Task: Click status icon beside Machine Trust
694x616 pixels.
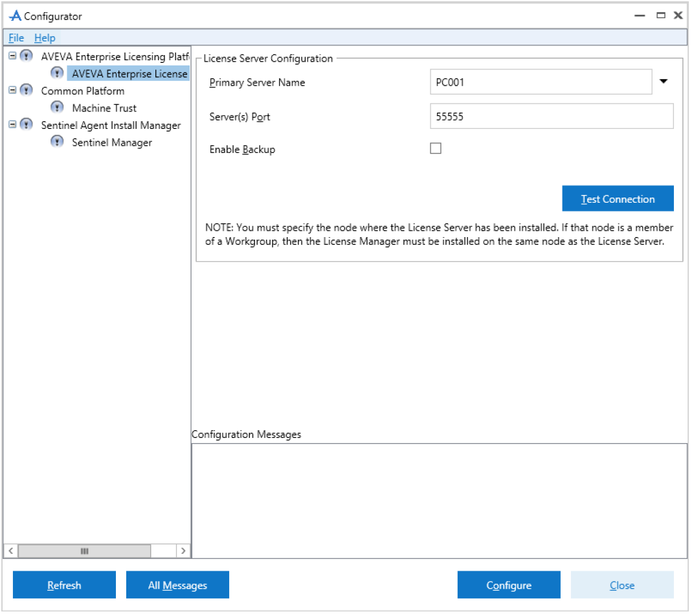Action: (x=57, y=107)
